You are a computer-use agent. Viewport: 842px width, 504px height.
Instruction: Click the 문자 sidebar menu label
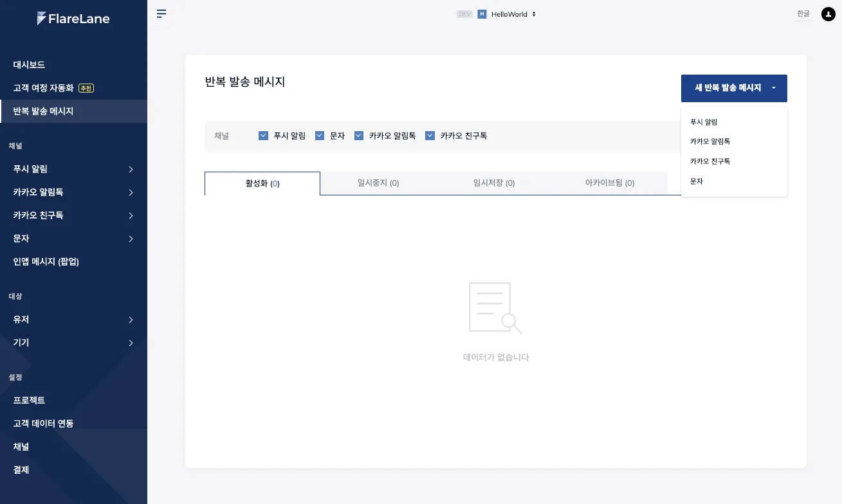coord(21,239)
